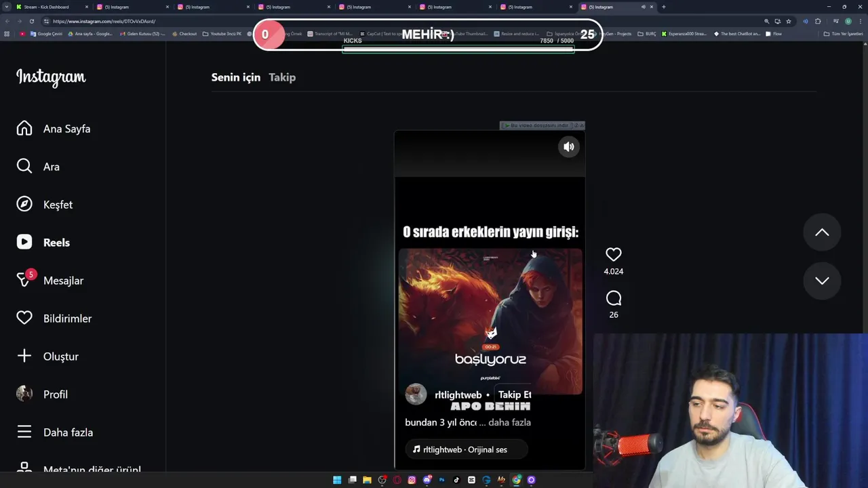Switch to the Takip tab
868x488 pixels.
(282, 77)
